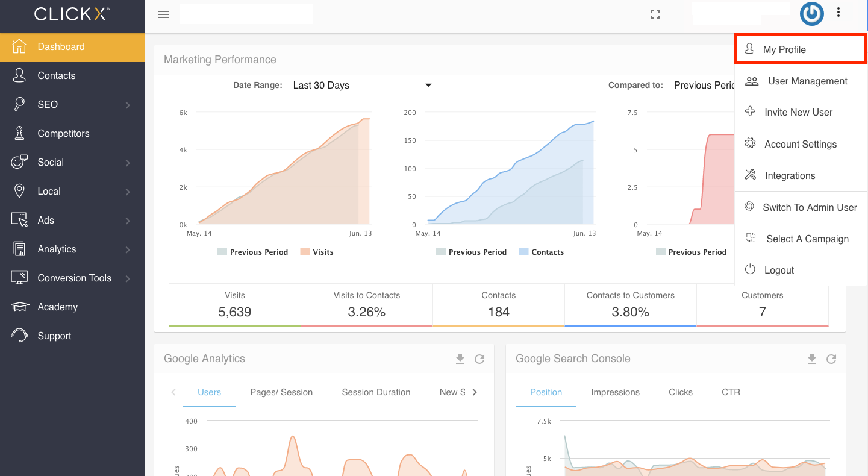Toggle Previous Period legend in Contacts chart

point(472,252)
